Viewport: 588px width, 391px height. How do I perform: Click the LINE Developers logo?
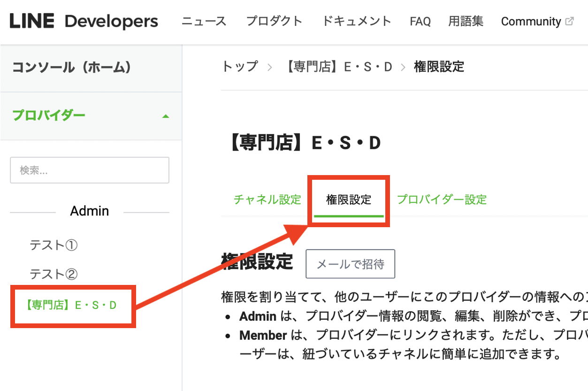84,21
